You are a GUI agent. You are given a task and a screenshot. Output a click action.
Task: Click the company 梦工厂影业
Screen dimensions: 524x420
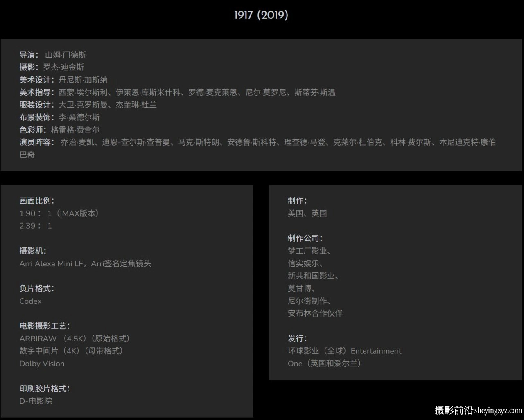[307, 251]
